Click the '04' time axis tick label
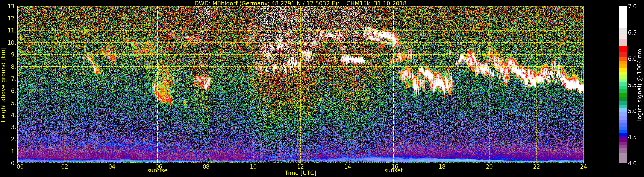 click(x=112, y=166)
